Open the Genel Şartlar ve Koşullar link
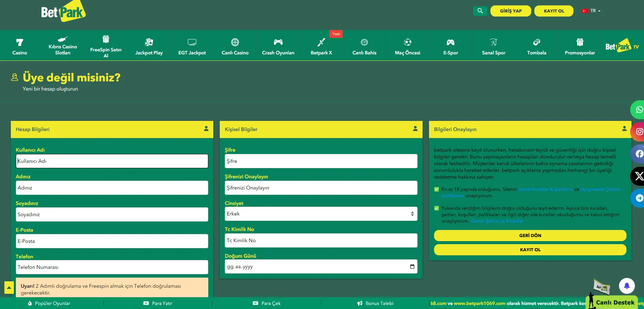Image resolution: width=644 pixels, height=309 pixels. (x=497, y=221)
